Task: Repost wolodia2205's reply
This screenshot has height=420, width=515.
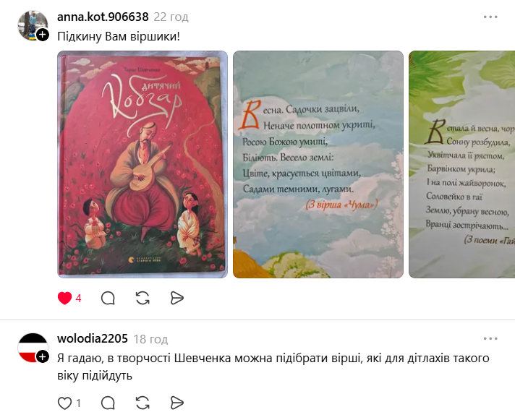Action: point(142,403)
